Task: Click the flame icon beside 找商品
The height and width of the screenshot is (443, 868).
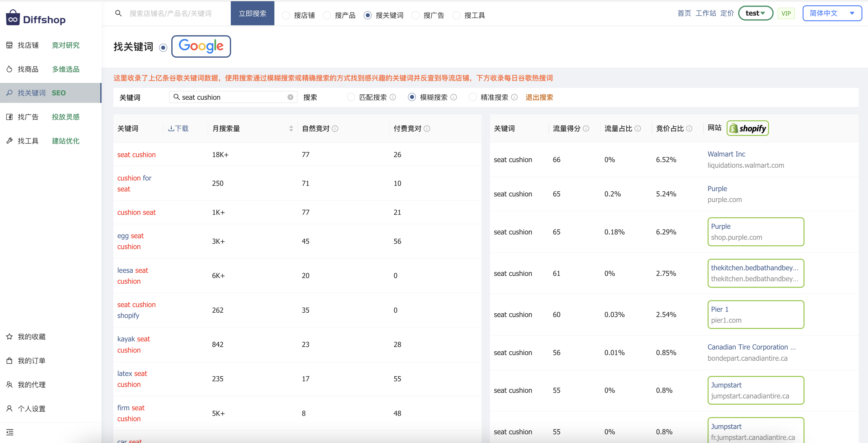Action: pyautogui.click(x=9, y=69)
